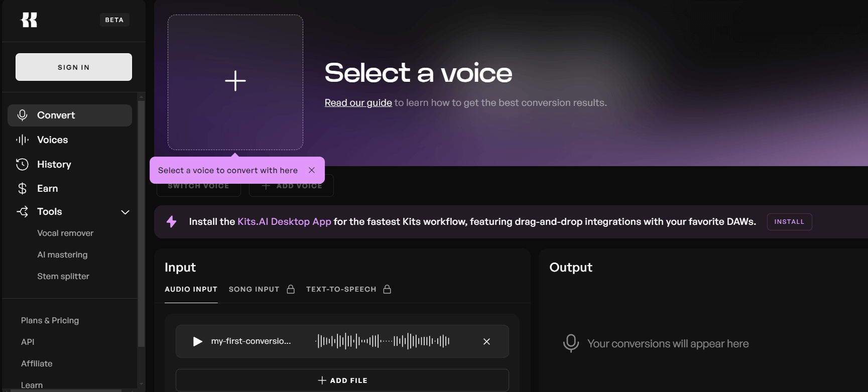This screenshot has height=392, width=868.
Task: Click the audio waveform of the input file
Action: (383, 341)
